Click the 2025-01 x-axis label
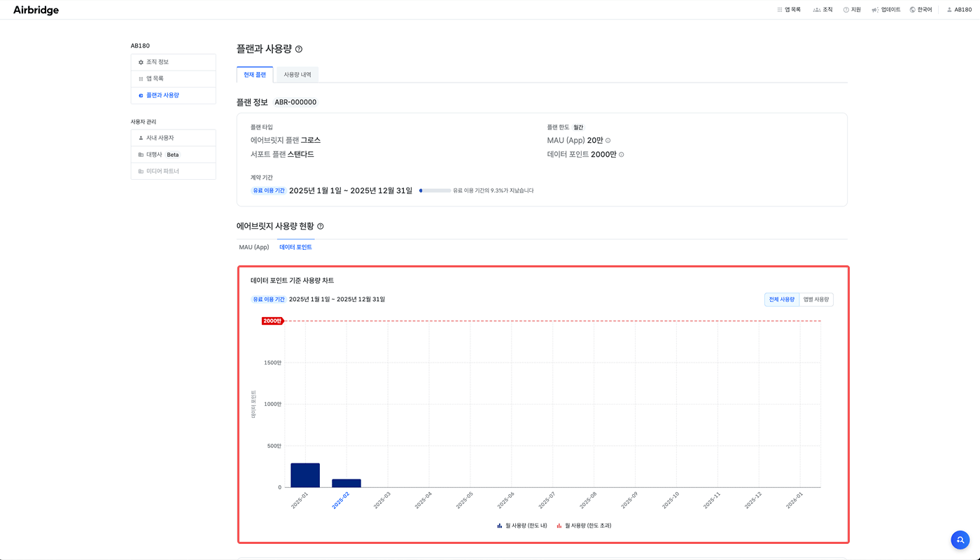Image resolution: width=980 pixels, height=560 pixels. [x=300, y=500]
